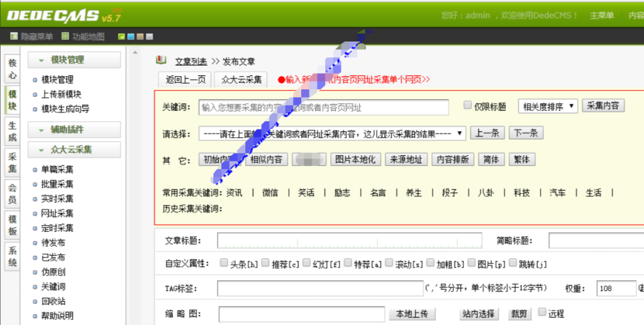This screenshot has width=644, height=325.
Task: Select the blue theme color swatch
Action: (x=131, y=36)
